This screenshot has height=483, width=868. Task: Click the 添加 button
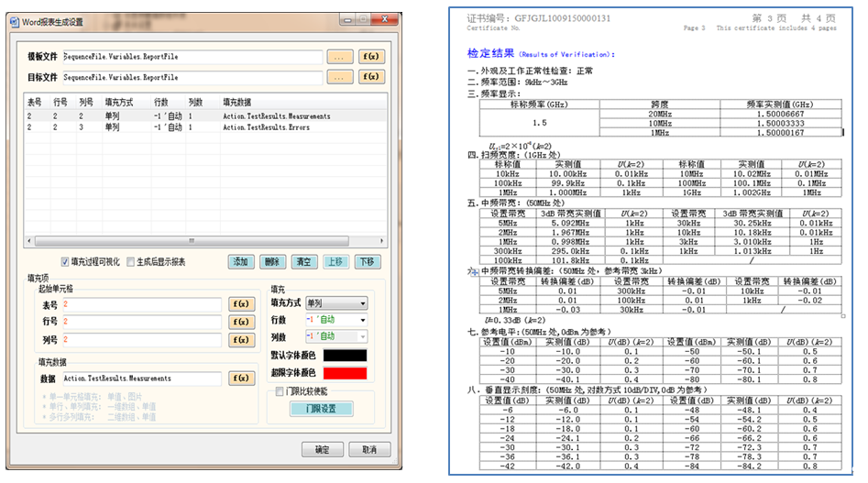[x=241, y=262]
